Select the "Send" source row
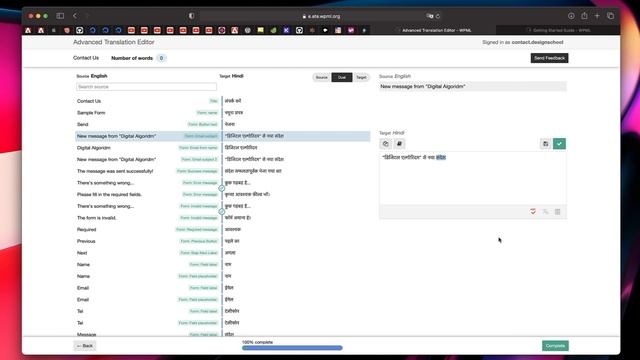Viewport: 640px width, 360px height. pos(147,124)
